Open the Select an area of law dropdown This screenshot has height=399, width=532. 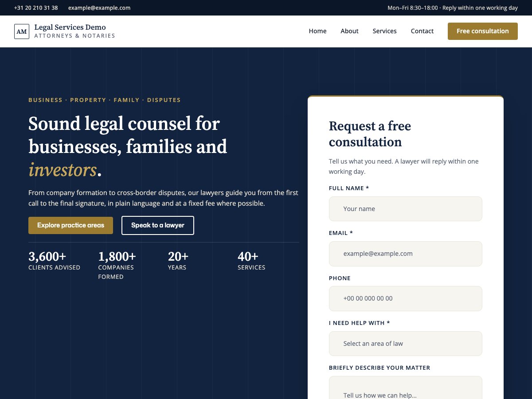click(405, 344)
